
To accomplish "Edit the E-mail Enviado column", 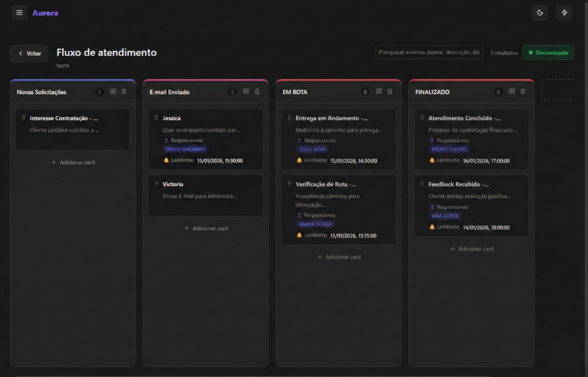I will (x=246, y=91).
